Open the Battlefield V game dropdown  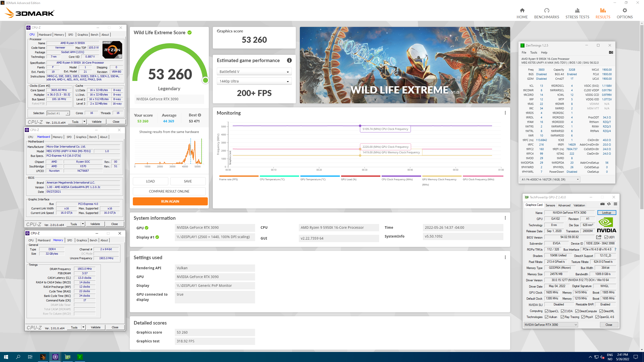point(254,72)
